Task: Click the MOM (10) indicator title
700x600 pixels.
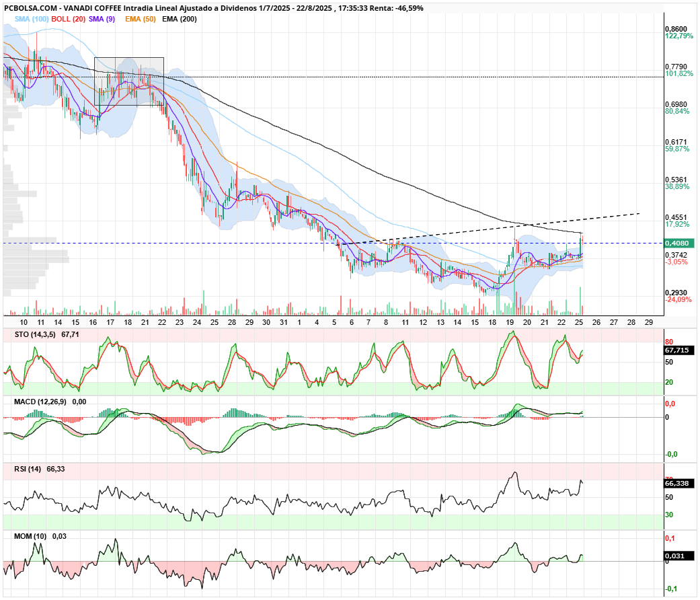Action: (30, 536)
